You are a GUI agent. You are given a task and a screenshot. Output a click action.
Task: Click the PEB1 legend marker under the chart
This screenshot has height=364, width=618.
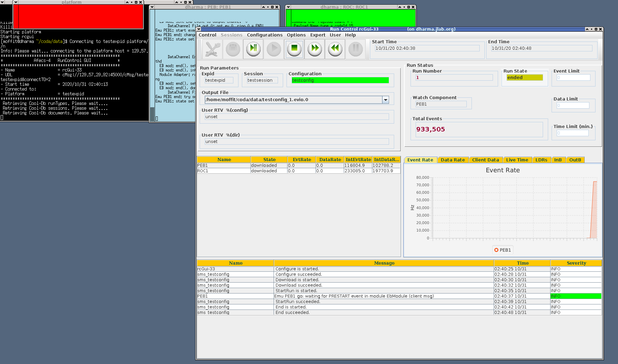[x=503, y=250]
